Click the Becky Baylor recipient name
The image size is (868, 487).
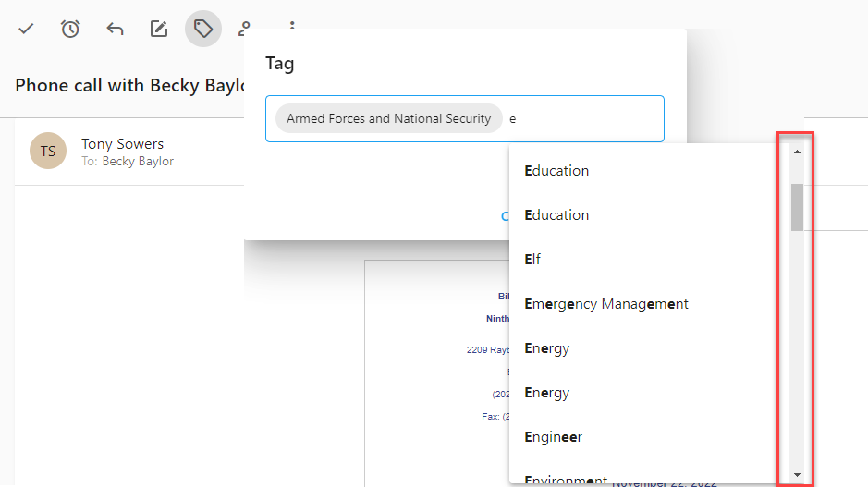click(138, 161)
